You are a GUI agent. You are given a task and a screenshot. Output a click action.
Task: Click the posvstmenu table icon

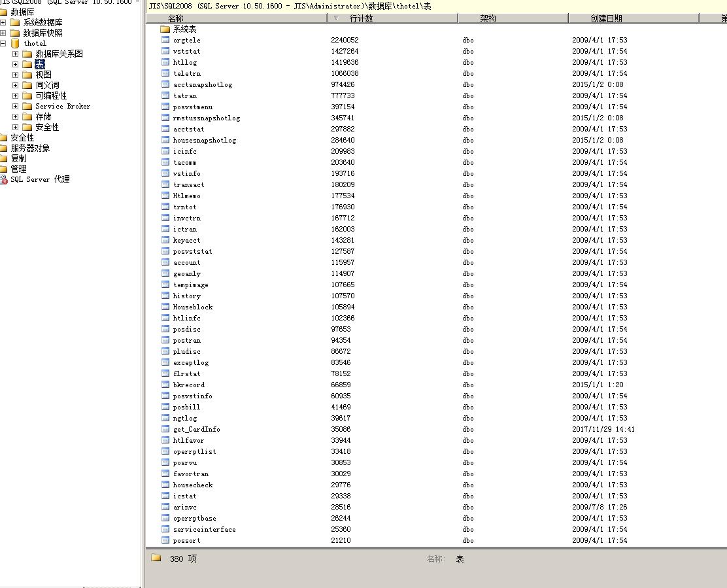[165, 107]
